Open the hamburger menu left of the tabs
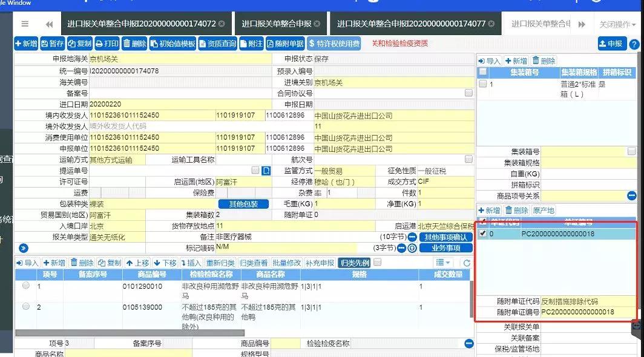The image size is (644, 357). pos(25,24)
